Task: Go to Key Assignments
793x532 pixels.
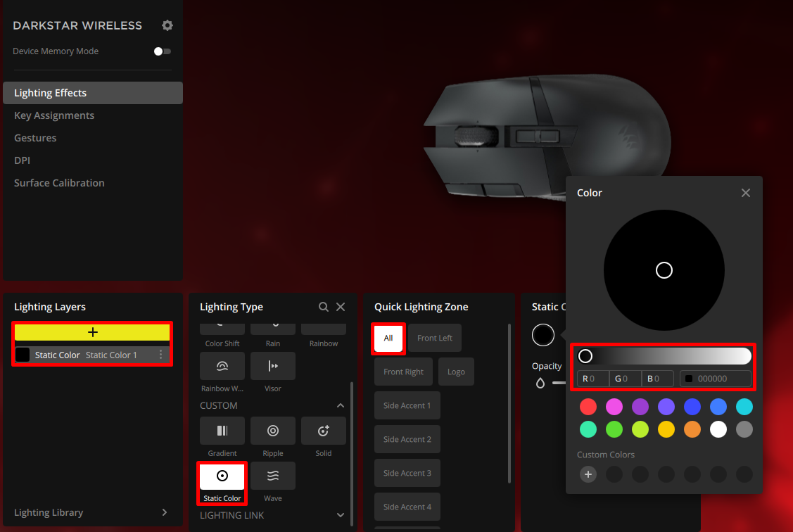Action: click(54, 115)
